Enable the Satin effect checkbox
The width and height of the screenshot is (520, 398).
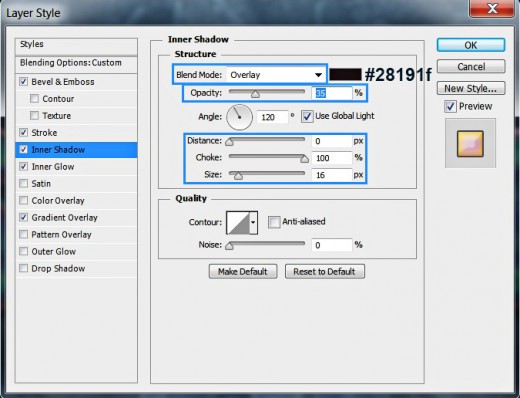point(23,184)
